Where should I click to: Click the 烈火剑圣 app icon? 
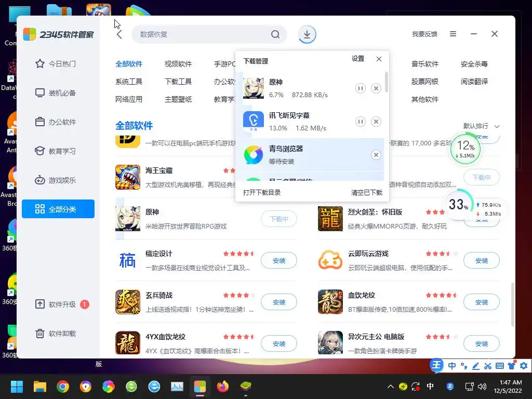(330, 219)
